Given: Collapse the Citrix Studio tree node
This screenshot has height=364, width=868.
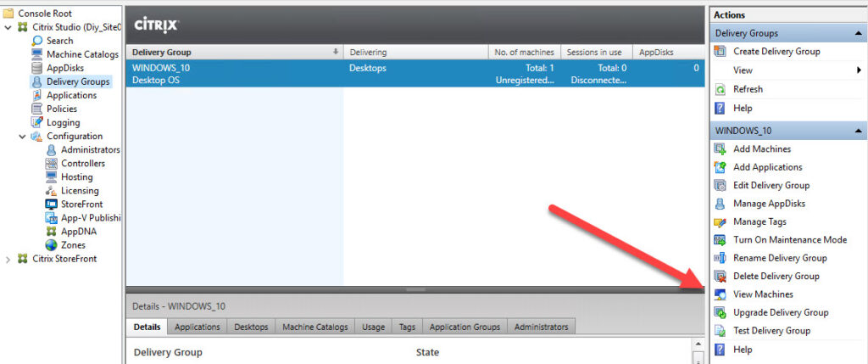Looking at the screenshot, I should pyautogui.click(x=8, y=27).
